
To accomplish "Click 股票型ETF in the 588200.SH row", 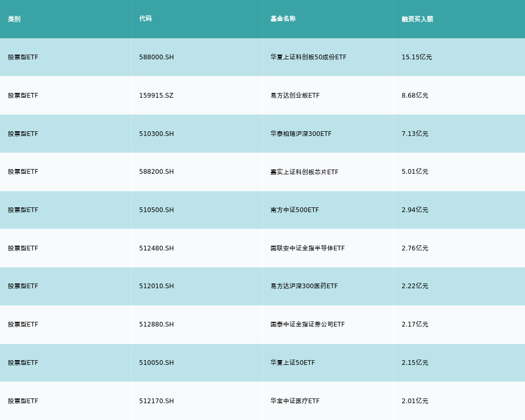I will click(x=23, y=172).
